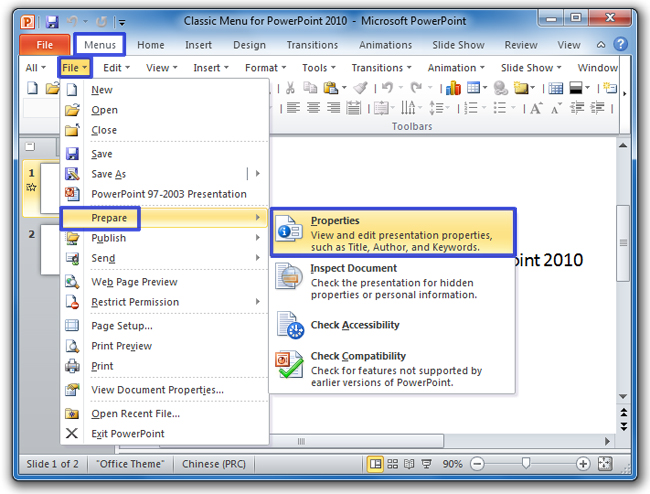Choose Inspect Document in Prepare submenu
Image resolution: width=650 pixels, height=494 pixels.
393,281
